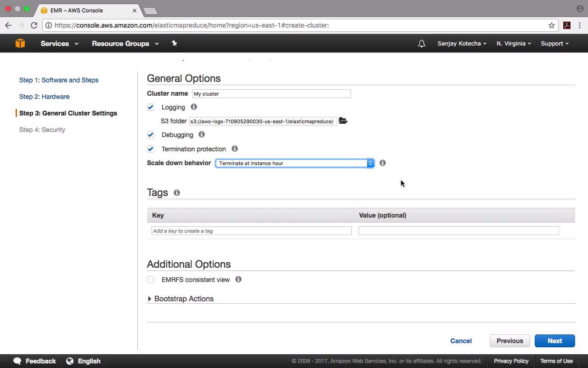Click the info icon beside Tags heading
Screen dimensions: 588x368
click(x=177, y=193)
